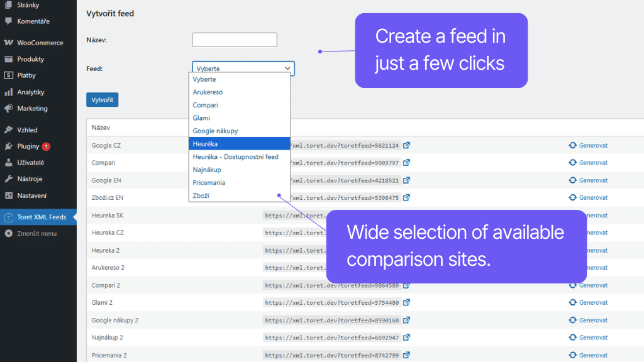Screen dimensions: 644x362
Task: Choose Vyberte option in dropdown list
Action: [240, 79]
